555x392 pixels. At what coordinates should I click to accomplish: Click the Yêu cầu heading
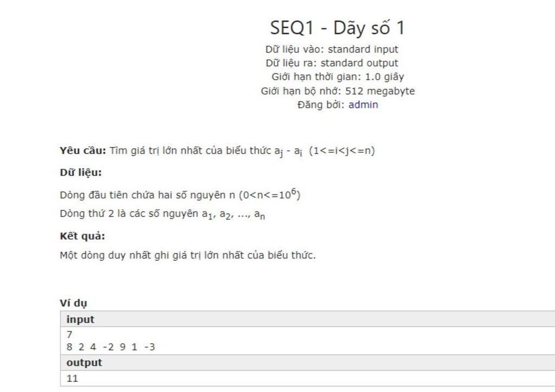(x=83, y=151)
